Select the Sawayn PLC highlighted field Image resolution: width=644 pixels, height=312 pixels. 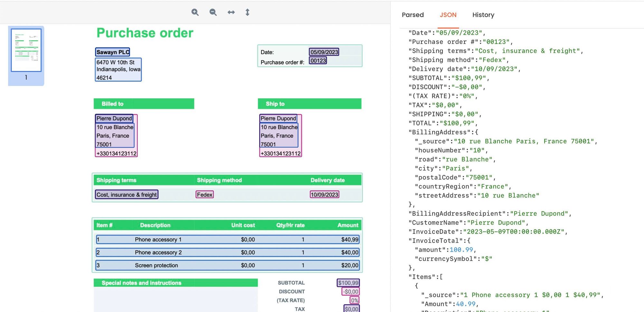[113, 52]
